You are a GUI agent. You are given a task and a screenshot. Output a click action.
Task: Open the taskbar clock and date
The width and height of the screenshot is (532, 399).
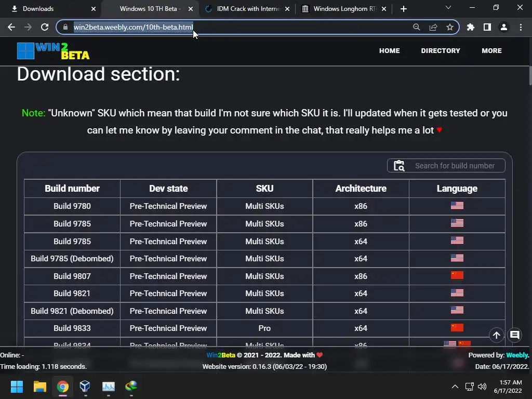(508, 387)
